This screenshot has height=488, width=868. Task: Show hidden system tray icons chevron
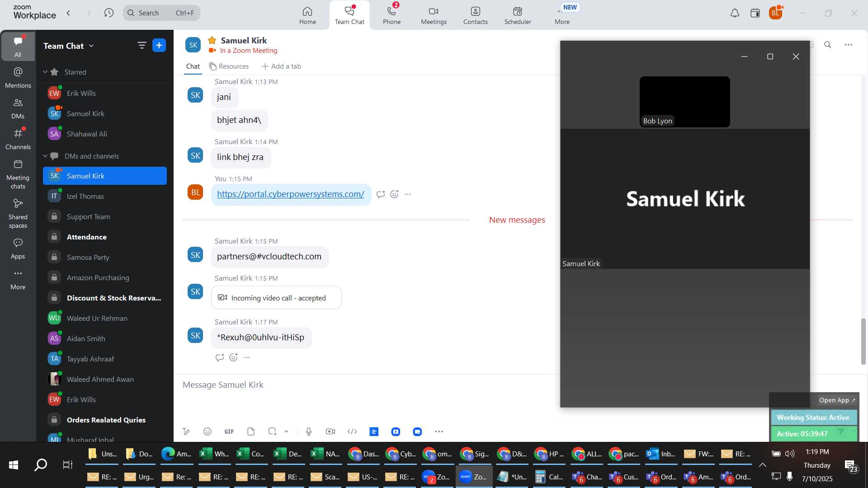tap(762, 465)
